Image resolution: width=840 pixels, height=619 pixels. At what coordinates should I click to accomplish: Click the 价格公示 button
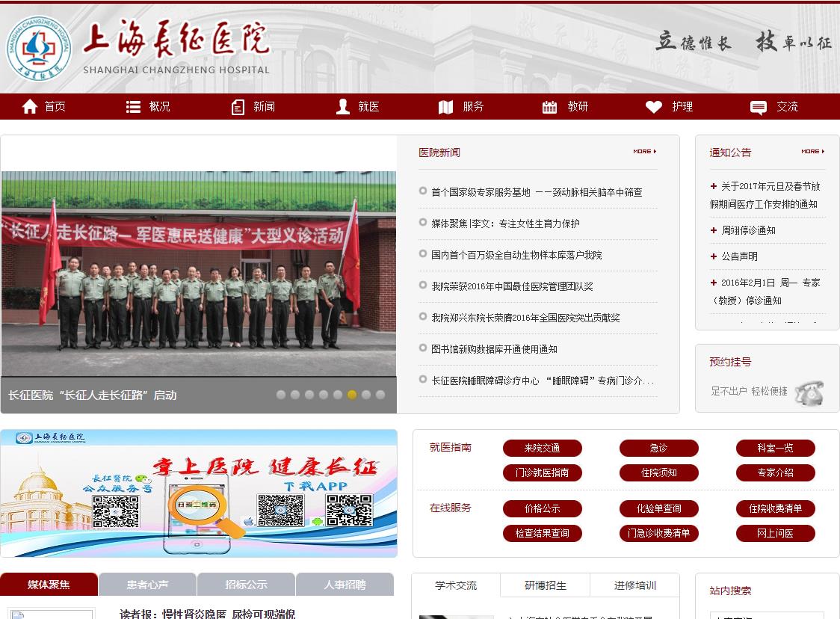[x=542, y=508]
